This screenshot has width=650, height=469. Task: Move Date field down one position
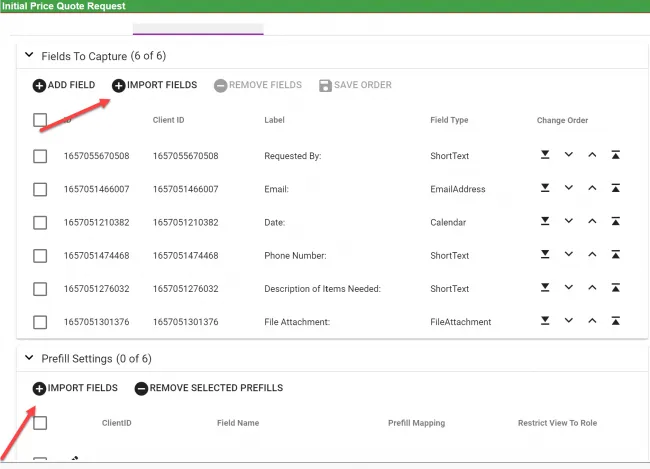point(568,222)
